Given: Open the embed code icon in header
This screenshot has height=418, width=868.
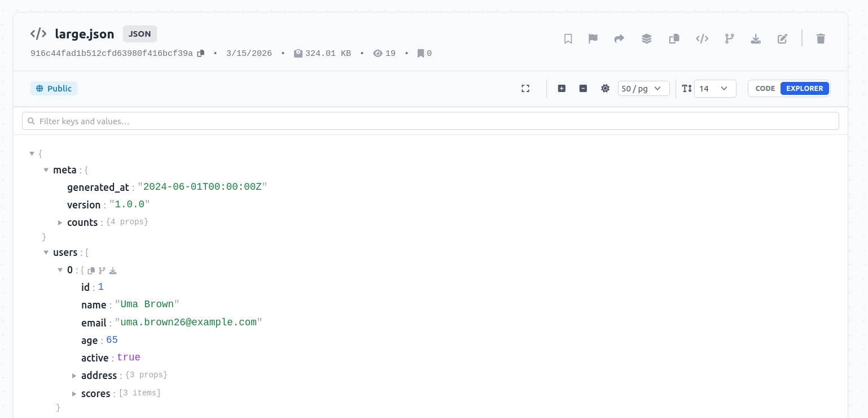Looking at the screenshot, I should point(702,38).
